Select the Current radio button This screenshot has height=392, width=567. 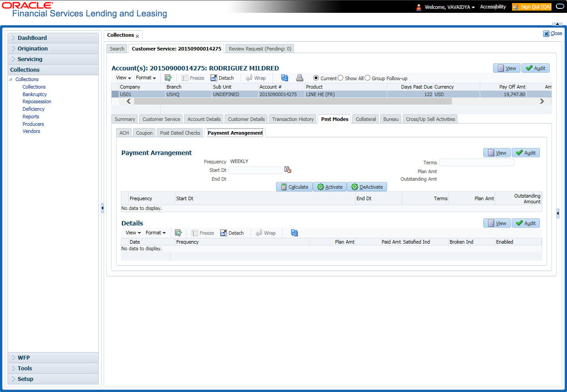[x=316, y=78]
